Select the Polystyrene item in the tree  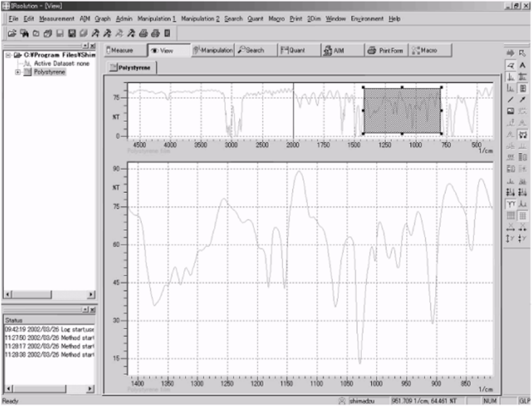(49, 72)
